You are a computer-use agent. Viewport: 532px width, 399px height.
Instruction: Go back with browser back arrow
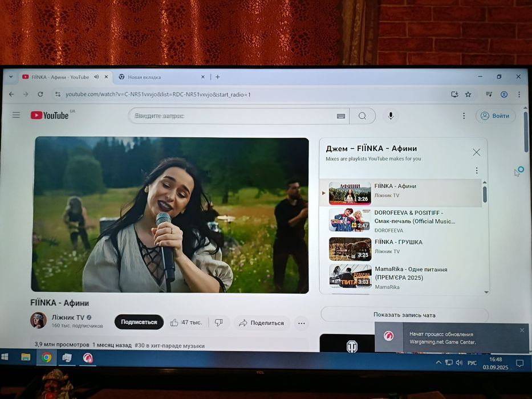coord(11,94)
